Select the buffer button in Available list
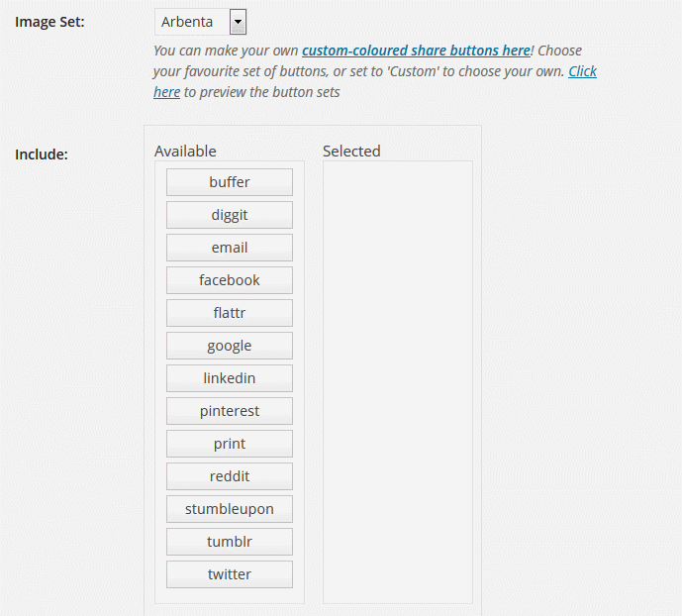 [230, 182]
